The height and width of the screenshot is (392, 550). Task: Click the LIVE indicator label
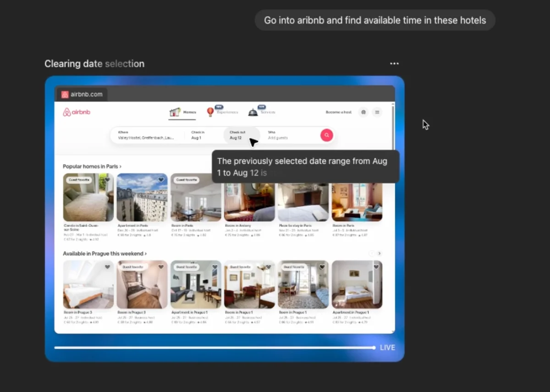(387, 348)
